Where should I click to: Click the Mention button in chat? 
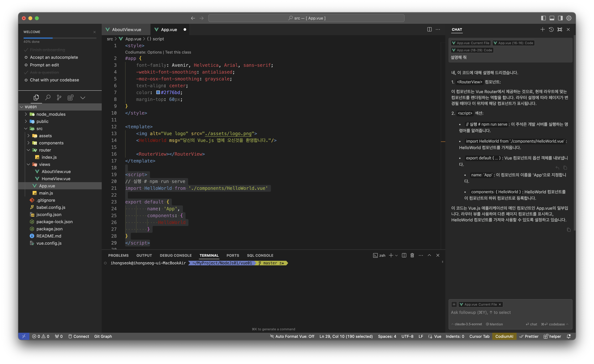pos(494,324)
